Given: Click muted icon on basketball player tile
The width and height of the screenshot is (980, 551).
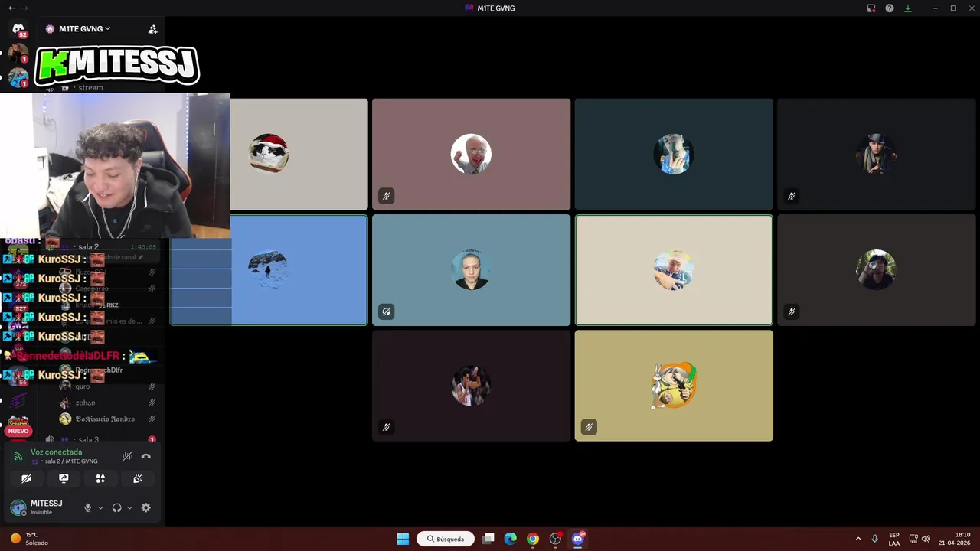Looking at the screenshot, I should (386, 427).
